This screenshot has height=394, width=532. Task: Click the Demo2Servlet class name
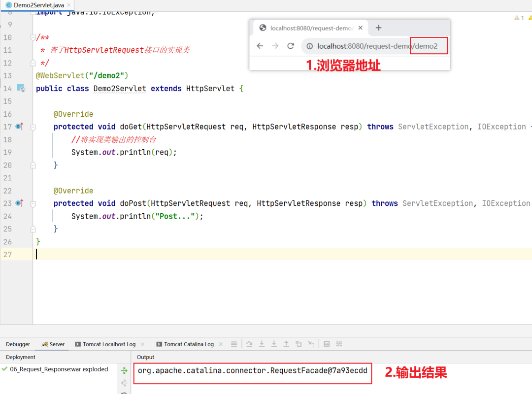pyautogui.click(x=120, y=89)
